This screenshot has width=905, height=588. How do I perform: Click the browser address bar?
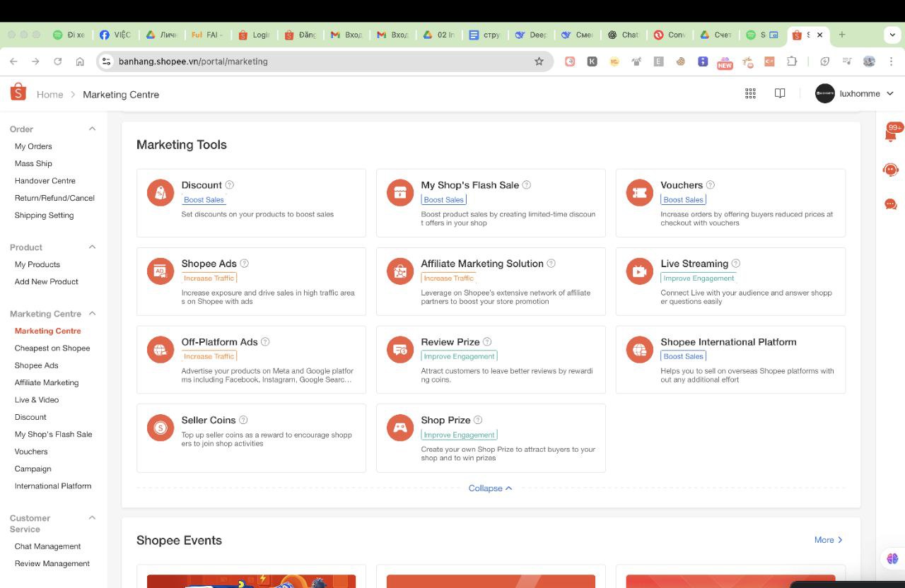click(x=318, y=61)
